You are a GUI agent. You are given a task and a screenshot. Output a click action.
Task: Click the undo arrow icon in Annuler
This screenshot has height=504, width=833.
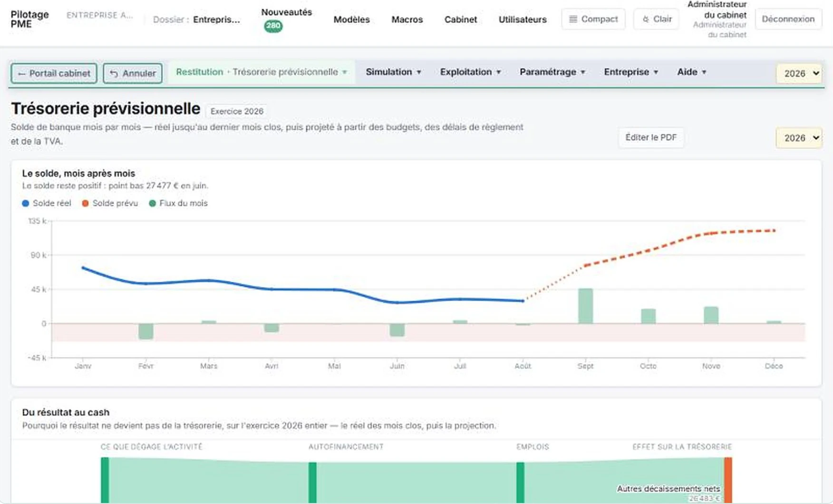pyautogui.click(x=114, y=74)
